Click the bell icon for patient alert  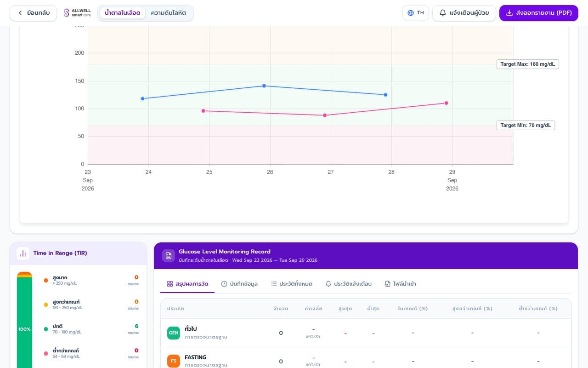coord(443,13)
